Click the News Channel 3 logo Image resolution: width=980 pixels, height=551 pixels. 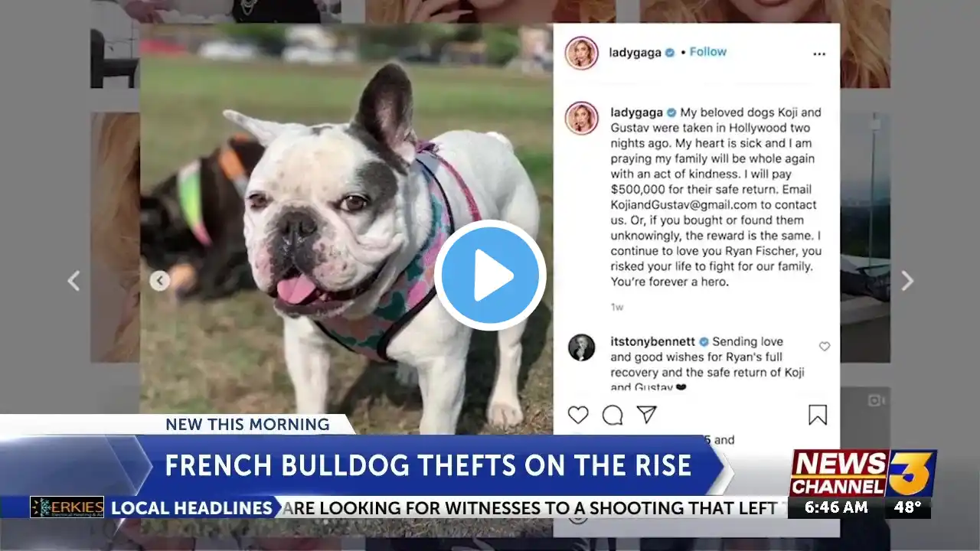[x=863, y=473]
